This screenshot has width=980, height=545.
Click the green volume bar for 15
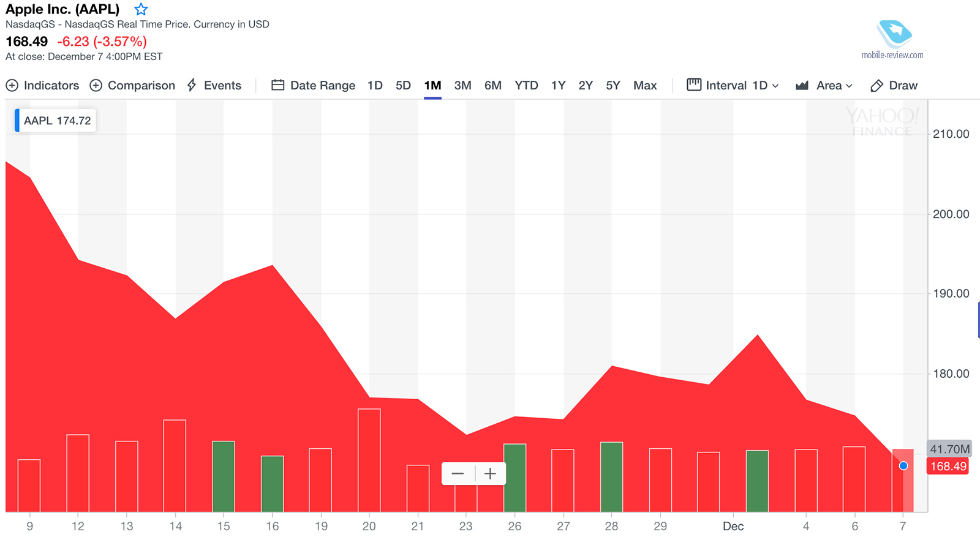coord(224,476)
